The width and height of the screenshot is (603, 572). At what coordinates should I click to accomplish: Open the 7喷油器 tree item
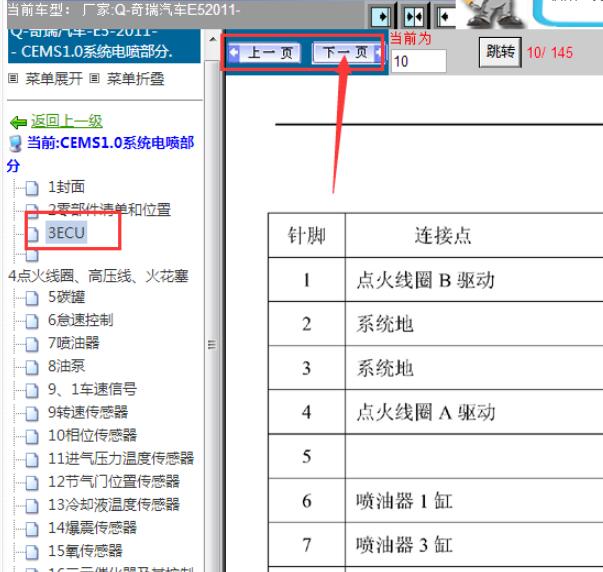point(73,343)
